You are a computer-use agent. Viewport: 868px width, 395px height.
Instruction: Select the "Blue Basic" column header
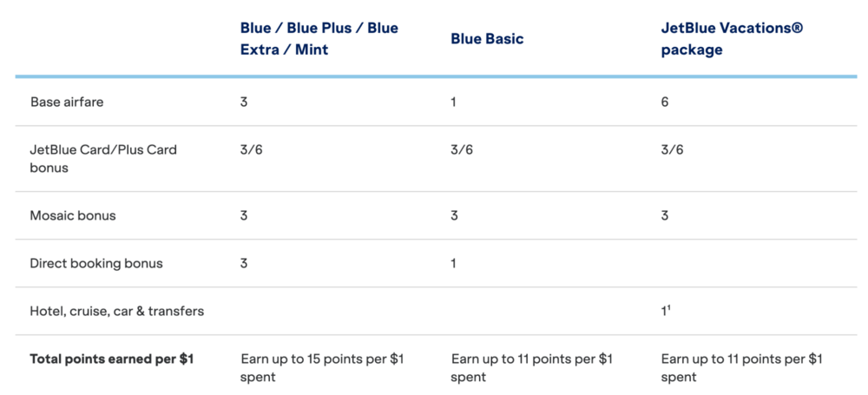click(x=487, y=39)
